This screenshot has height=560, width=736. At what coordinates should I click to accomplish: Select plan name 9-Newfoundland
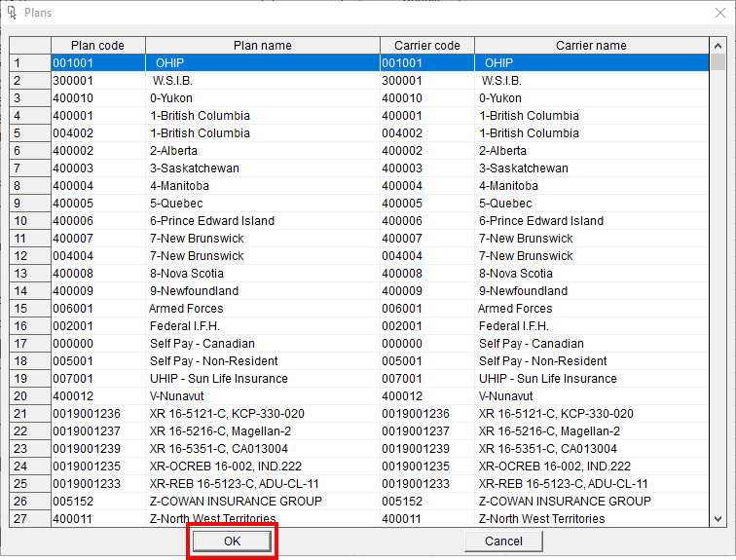point(263,291)
